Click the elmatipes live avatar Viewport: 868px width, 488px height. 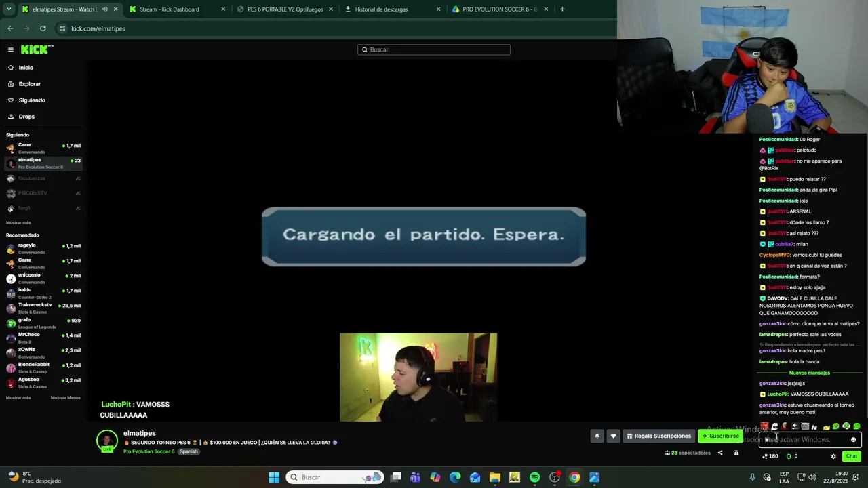click(106, 441)
